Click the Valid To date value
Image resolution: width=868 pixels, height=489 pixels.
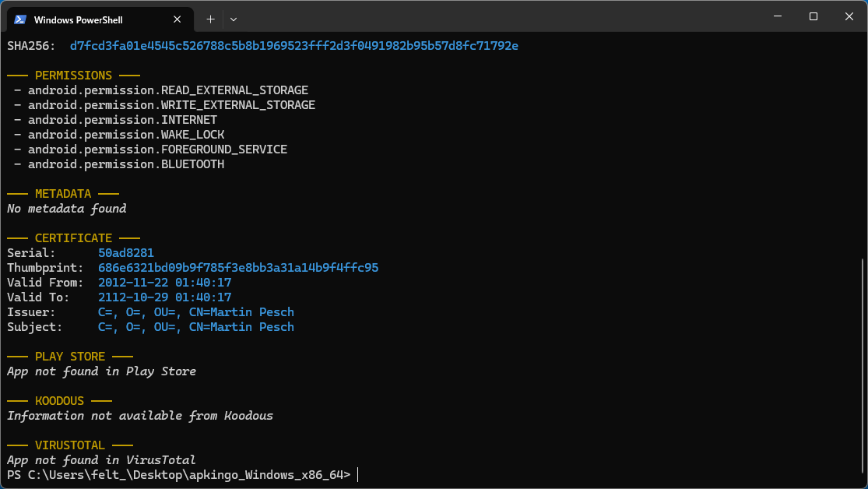pos(164,297)
